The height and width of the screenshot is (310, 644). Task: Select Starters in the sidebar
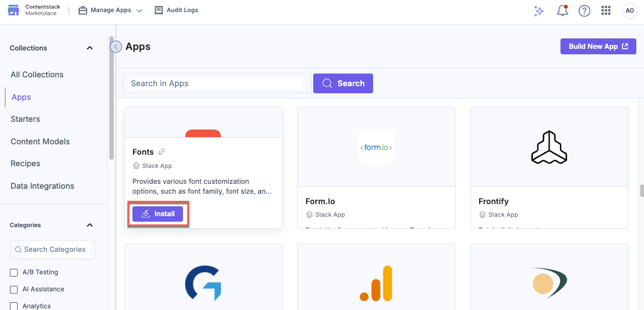(25, 119)
